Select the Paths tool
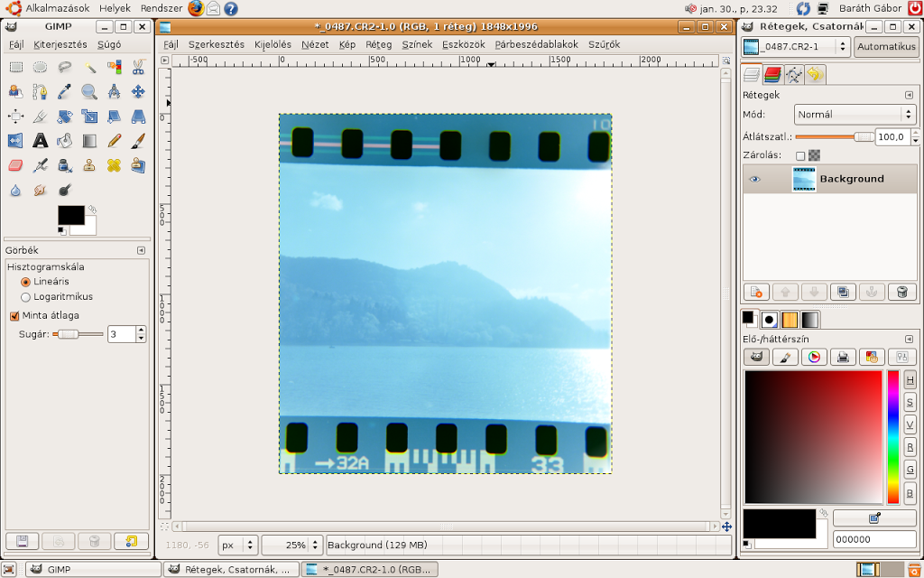924x578 pixels. (40, 92)
